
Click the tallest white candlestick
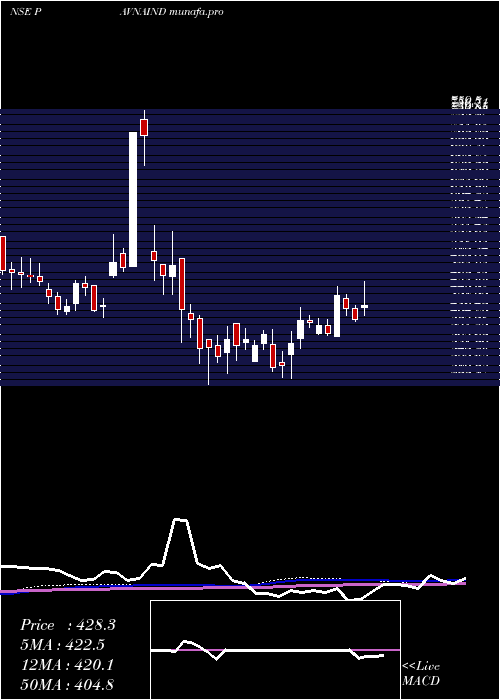(133, 200)
